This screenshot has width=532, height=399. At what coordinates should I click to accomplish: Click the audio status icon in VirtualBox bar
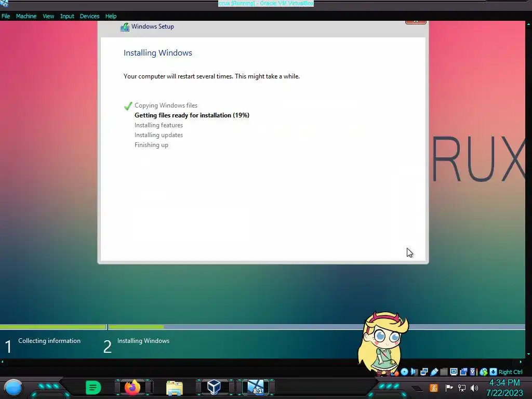click(414, 372)
